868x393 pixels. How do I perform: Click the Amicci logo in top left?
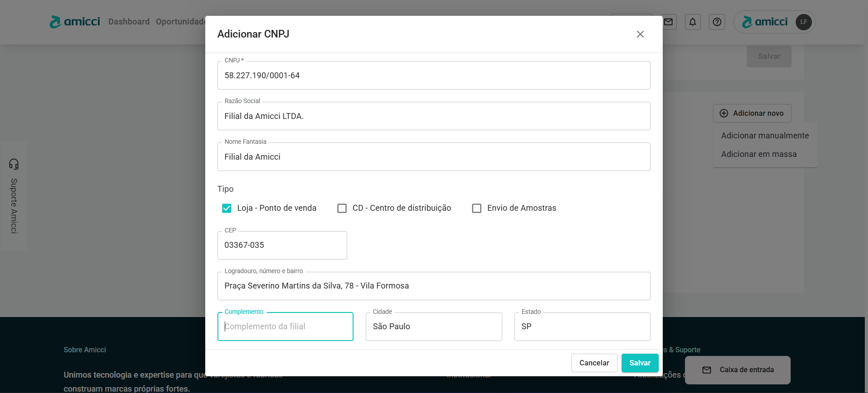tap(75, 22)
